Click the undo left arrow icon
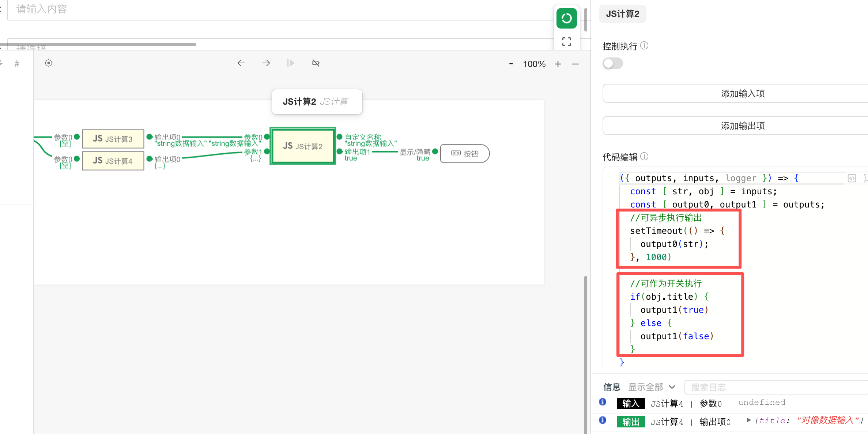This screenshot has height=434, width=868. tap(241, 63)
